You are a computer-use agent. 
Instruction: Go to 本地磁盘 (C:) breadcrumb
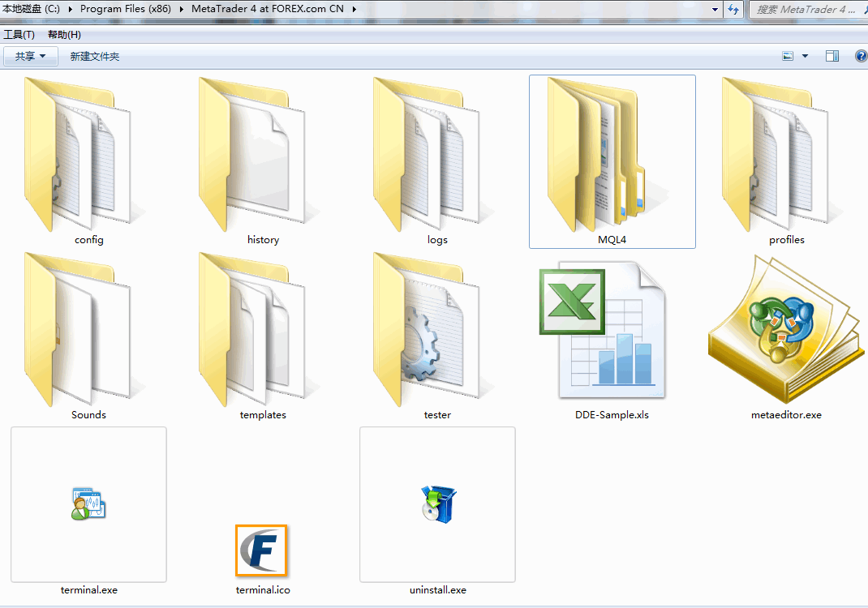31,9
